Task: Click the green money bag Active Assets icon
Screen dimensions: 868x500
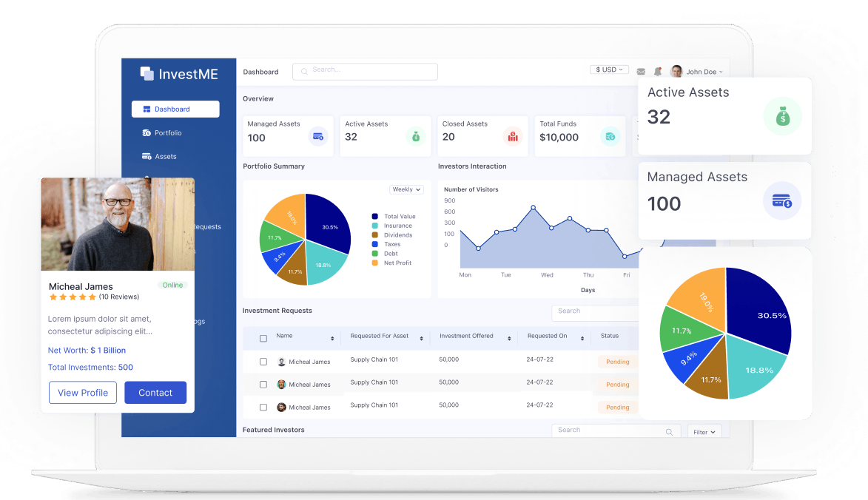Action: click(x=416, y=136)
